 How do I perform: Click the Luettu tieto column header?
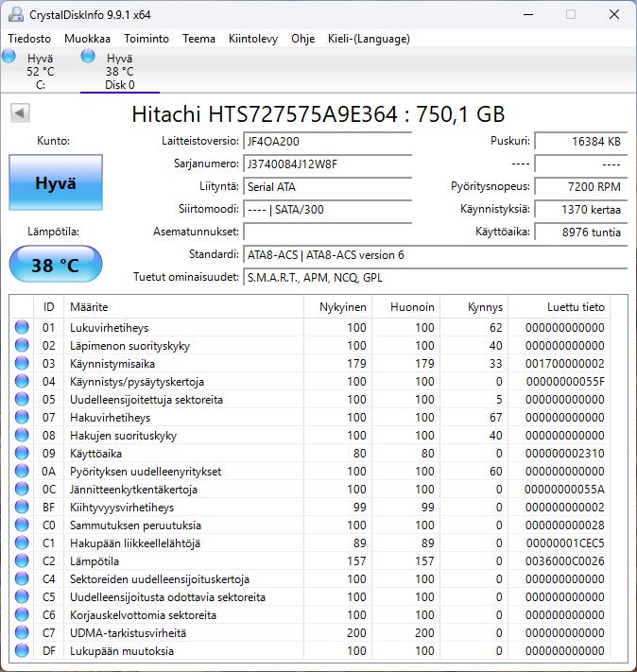coord(559,307)
